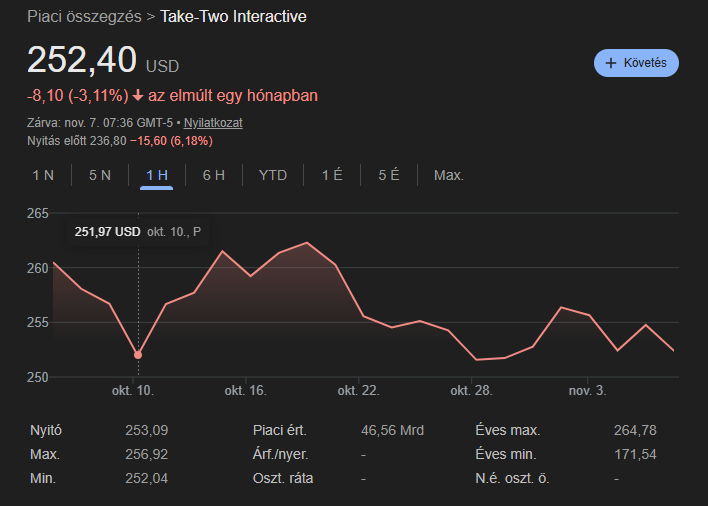This screenshot has width=708, height=506.
Task: Click the 251,97 USD chart tooltip
Action: pyautogui.click(x=138, y=232)
